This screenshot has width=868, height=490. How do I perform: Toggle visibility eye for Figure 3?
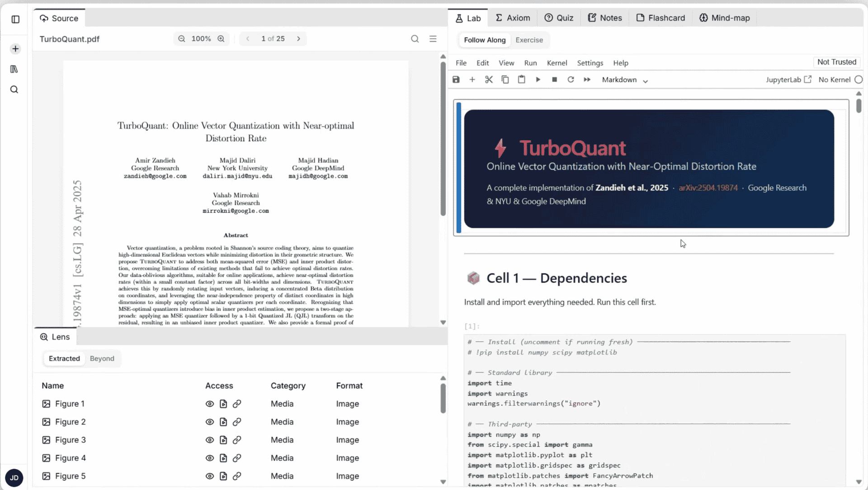(210, 440)
